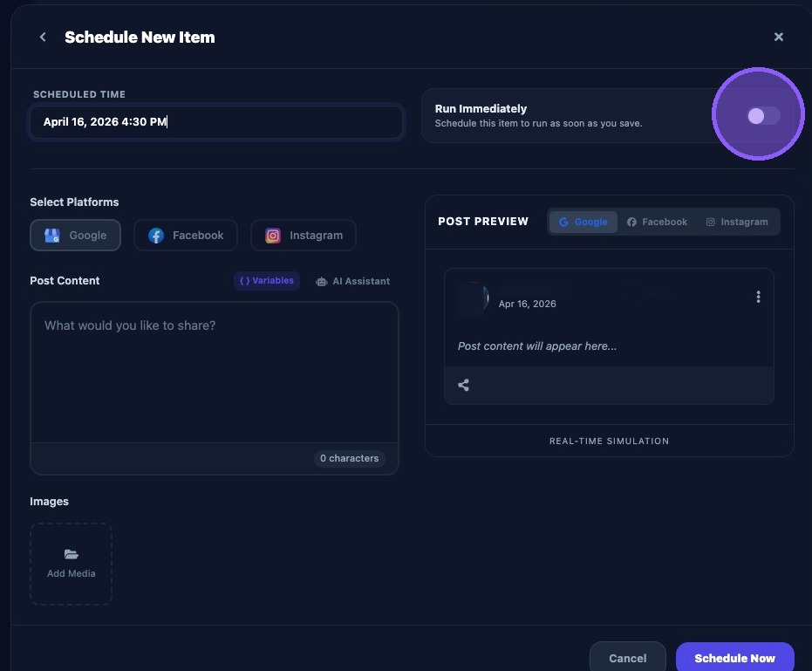
Task: Click the Scheduled Time input field
Action: coord(216,122)
